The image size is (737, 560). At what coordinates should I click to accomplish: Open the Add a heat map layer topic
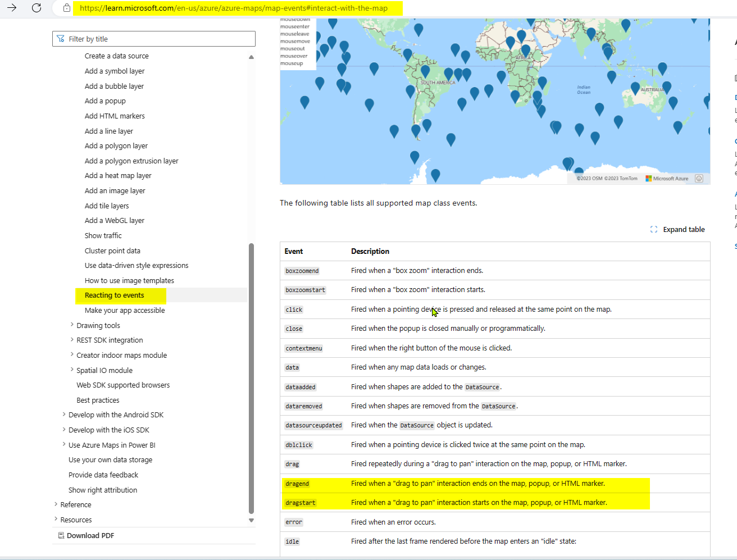(x=118, y=175)
